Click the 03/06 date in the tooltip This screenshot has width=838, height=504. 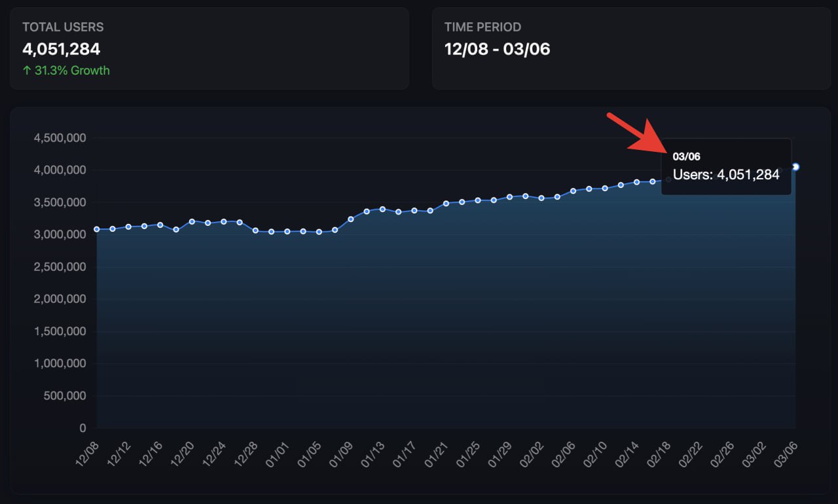coord(686,156)
